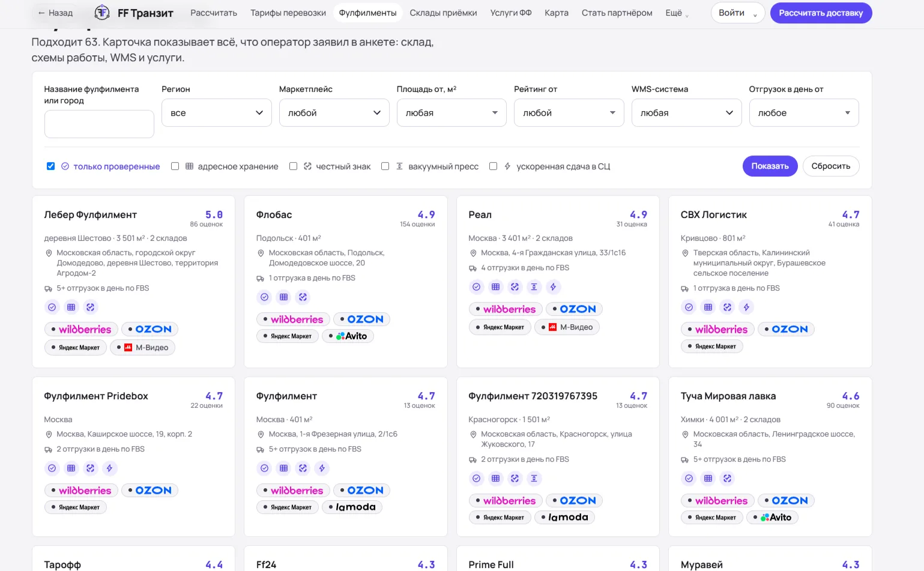The width and height of the screenshot is (924, 571).
Task: Go to Рассчитать in top navigation
Action: click(x=214, y=13)
